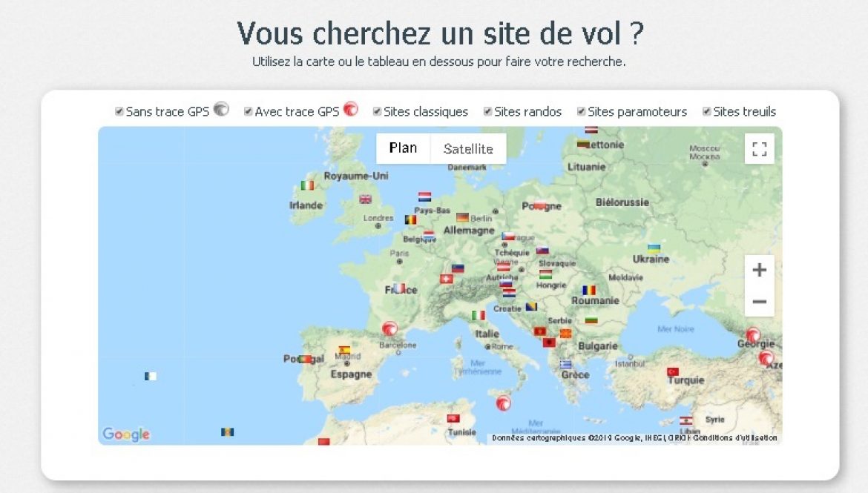Zoom in on the map
This screenshot has height=493, width=868.
(760, 270)
